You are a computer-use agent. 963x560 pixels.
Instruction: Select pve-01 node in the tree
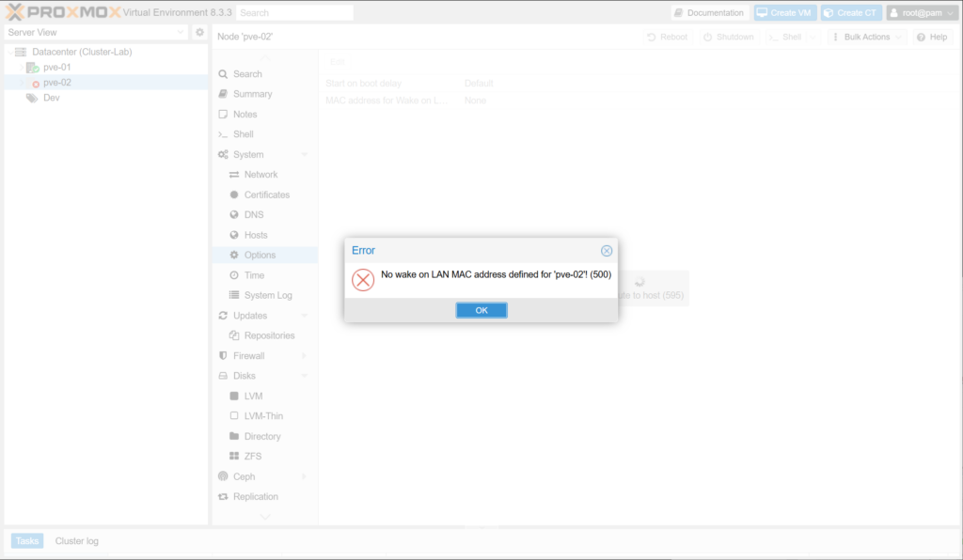[56, 68]
